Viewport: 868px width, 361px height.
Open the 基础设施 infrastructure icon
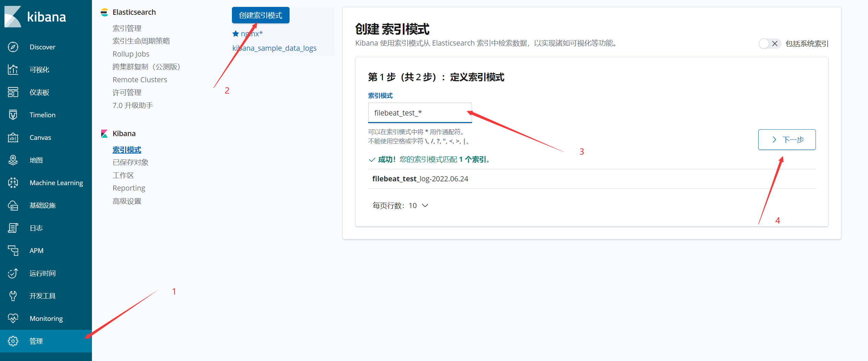[13, 205]
